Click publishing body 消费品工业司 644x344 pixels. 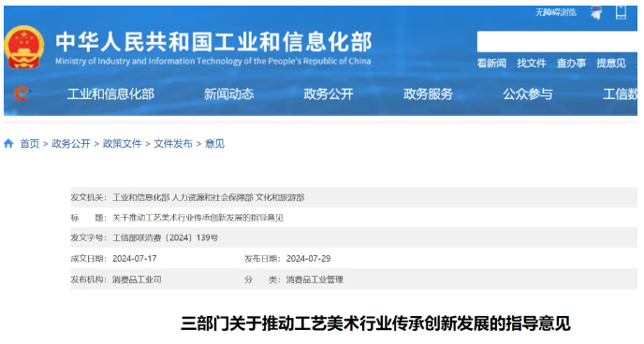137,279
